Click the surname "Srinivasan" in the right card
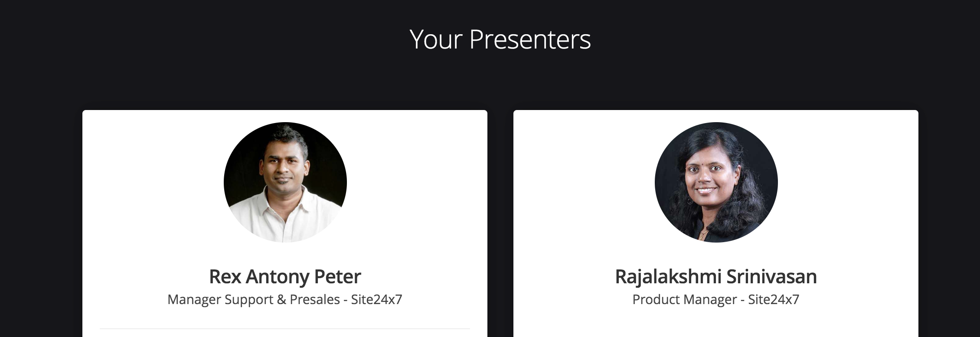Viewport: 980px width, 337px height. pyautogui.click(x=771, y=276)
